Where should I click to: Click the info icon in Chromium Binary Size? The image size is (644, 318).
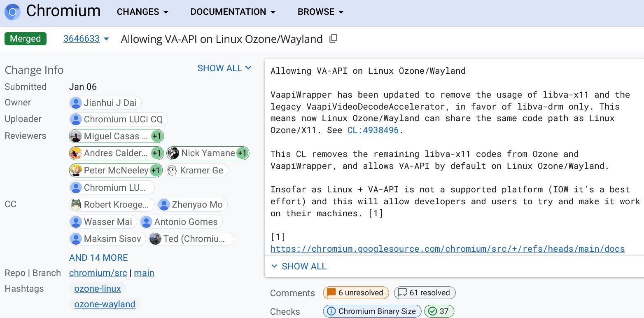coord(331,311)
